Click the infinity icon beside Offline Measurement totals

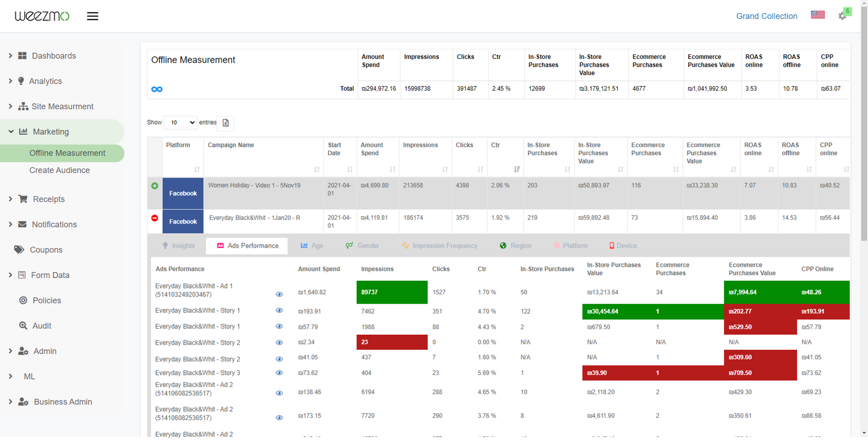[157, 89]
